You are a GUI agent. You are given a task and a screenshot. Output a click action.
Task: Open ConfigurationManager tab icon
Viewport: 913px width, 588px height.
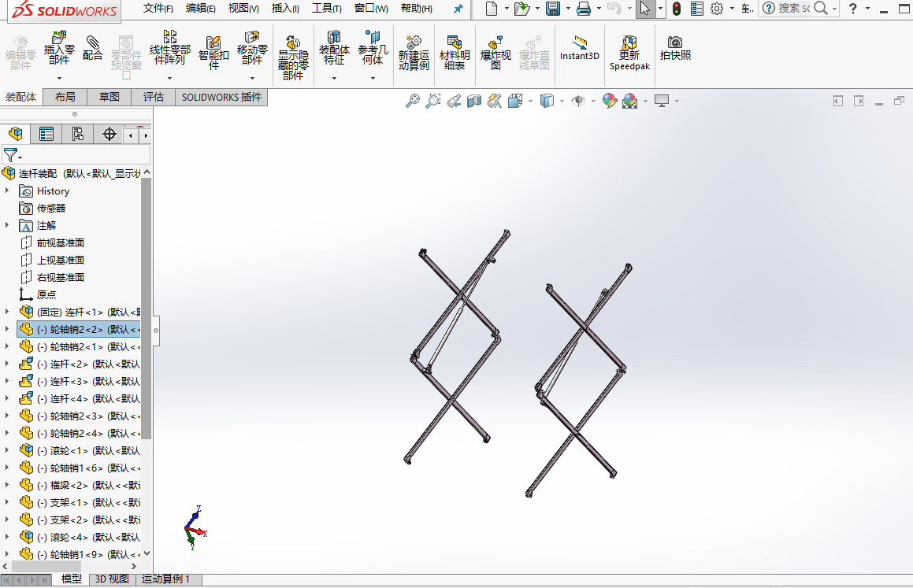coord(77,135)
